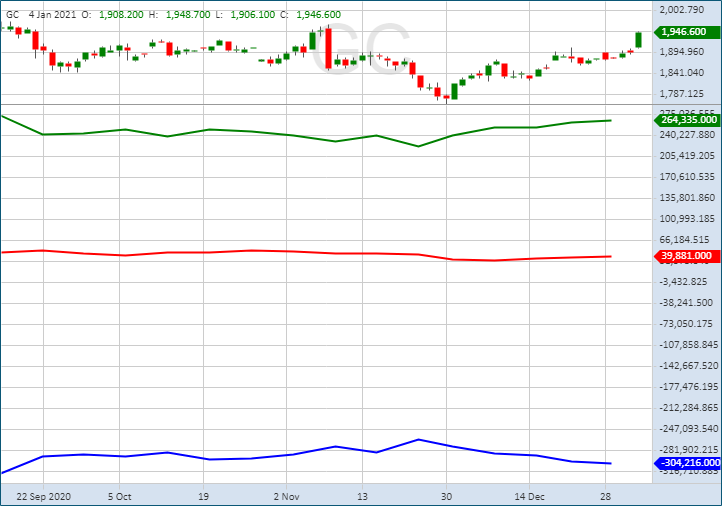Click the '13' date axis label
The width and height of the screenshot is (722, 506).
[362, 497]
